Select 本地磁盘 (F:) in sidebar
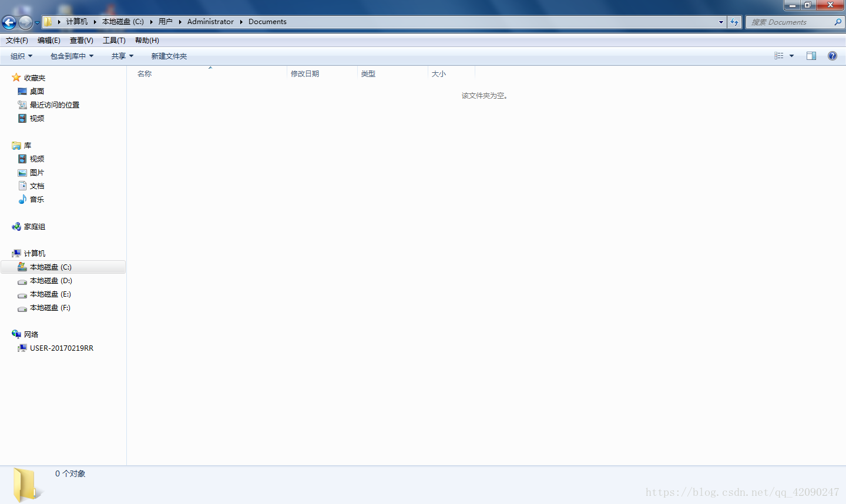The width and height of the screenshot is (846, 504). 50,308
